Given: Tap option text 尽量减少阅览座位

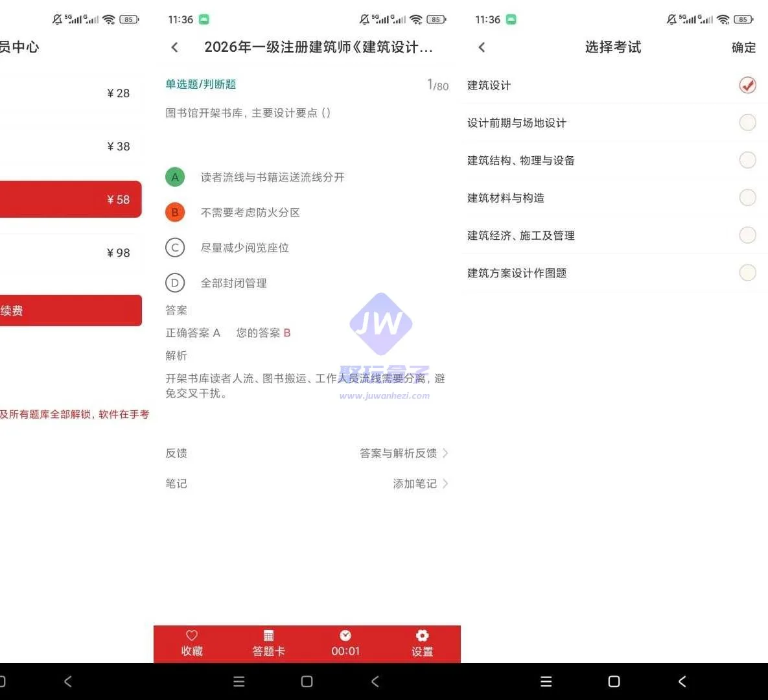Looking at the screenshot, I should point(245,248).
